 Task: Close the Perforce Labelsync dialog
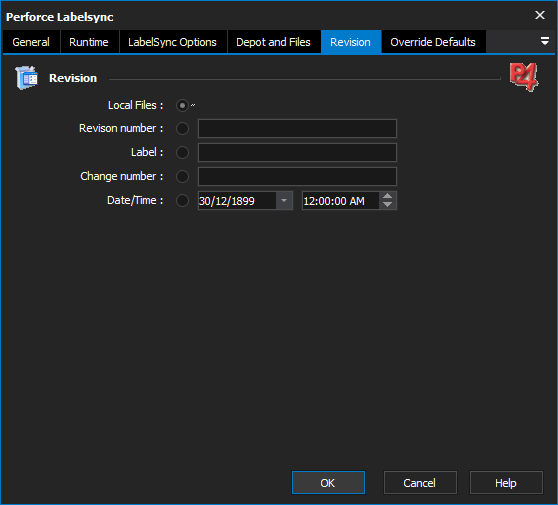coord(540,15)
